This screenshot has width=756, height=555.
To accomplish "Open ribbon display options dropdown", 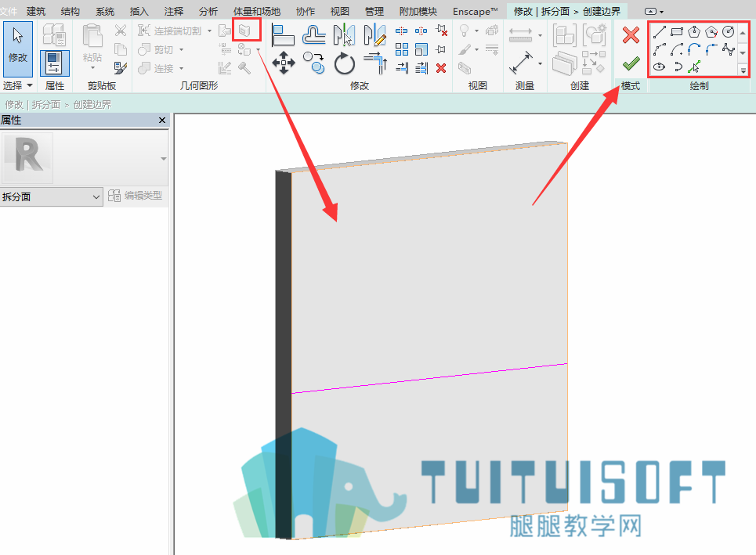I will point(654,11).
